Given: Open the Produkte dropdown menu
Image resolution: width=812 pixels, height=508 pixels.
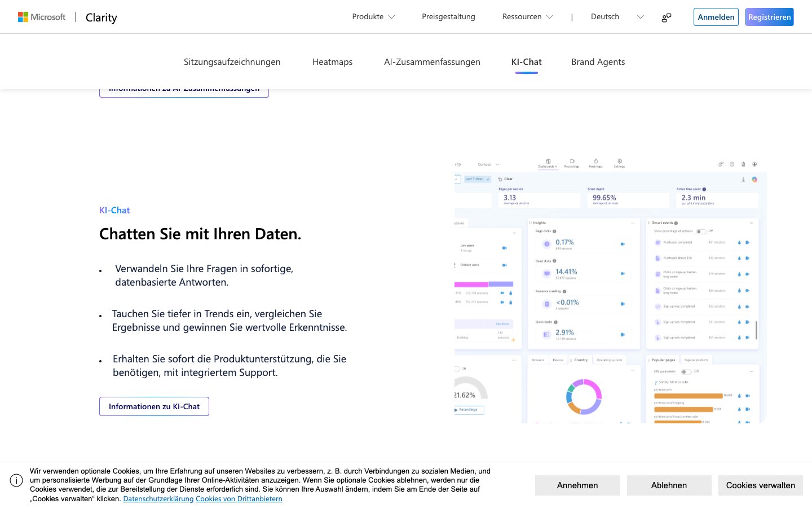Looking at the screenshot, I should coord(373,17).
